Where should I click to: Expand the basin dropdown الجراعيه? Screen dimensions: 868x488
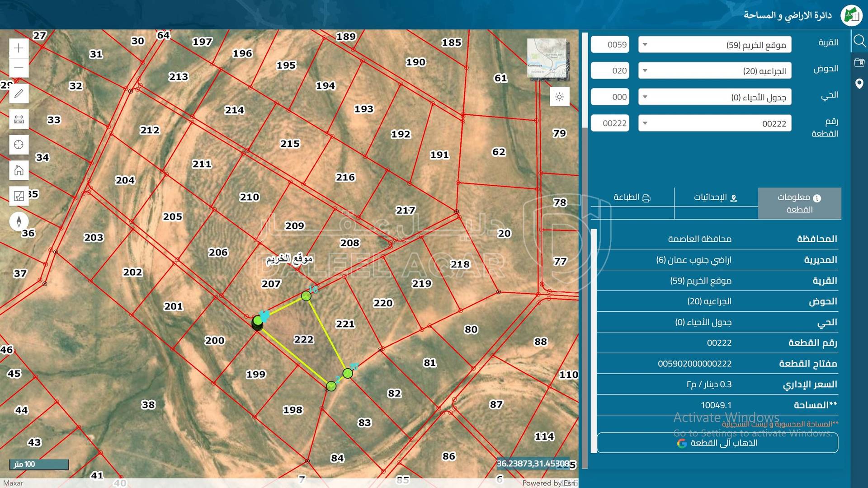[x=714, y=71]
